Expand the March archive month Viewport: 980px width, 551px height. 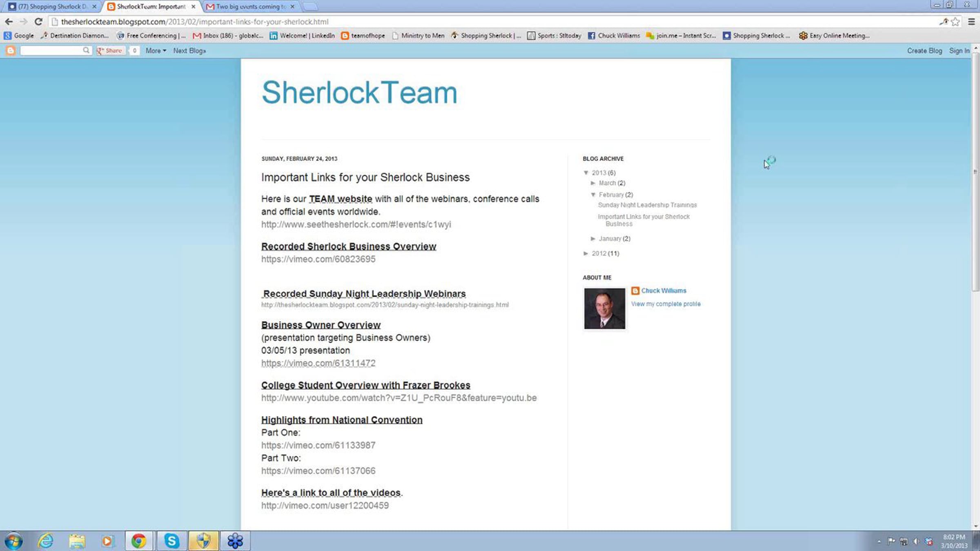tap(593, 183)
